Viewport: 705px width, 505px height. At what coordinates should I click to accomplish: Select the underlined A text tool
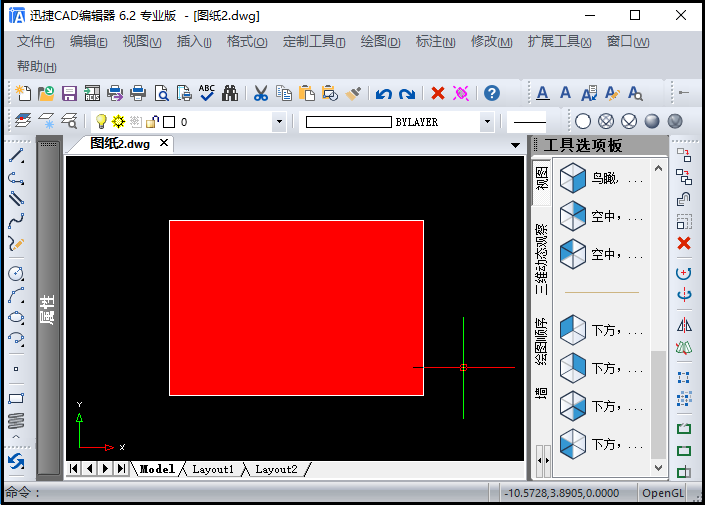tap(543, 93)
